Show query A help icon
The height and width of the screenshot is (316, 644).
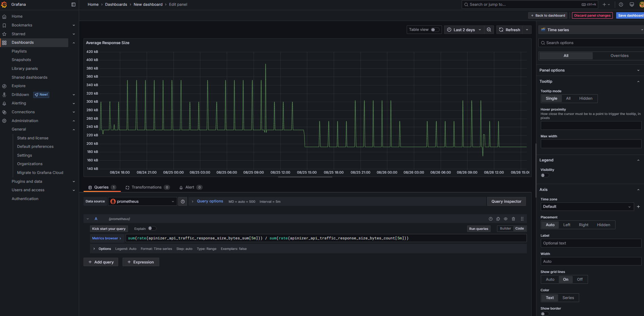point(491,219)
